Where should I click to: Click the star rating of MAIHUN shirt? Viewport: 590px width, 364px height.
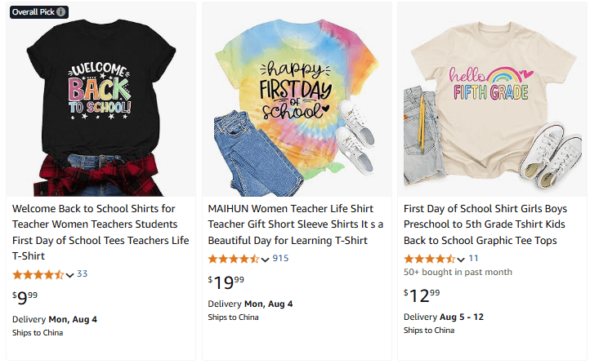(x=234, y=259)
